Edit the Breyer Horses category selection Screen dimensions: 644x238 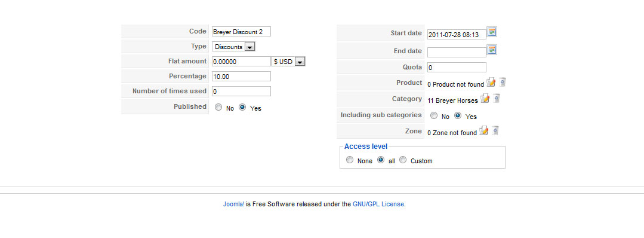(x=485, y=98)
